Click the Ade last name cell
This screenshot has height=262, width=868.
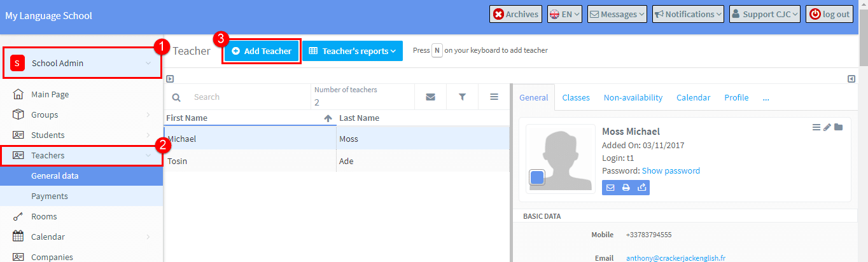pos(423,161)
